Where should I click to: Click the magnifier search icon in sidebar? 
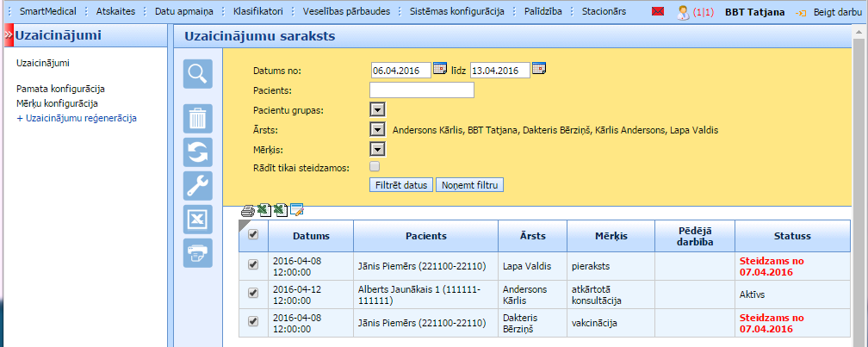click(x=197, y=74)
